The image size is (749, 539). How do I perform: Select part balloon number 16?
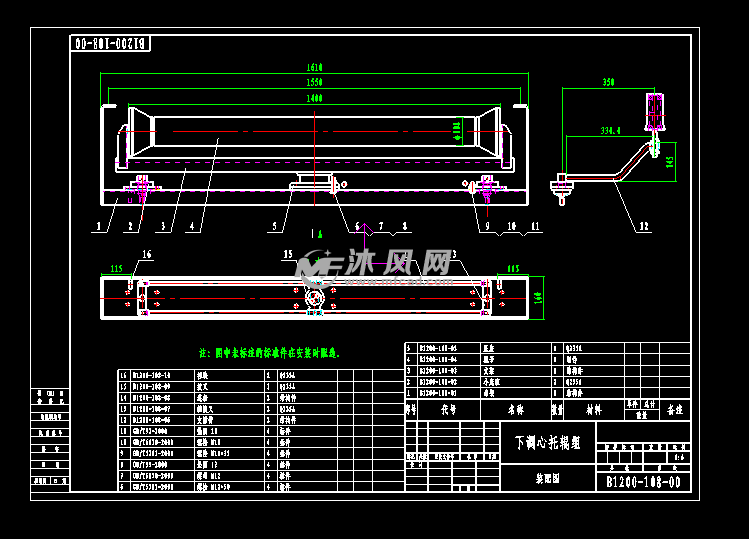click(146, 254)
